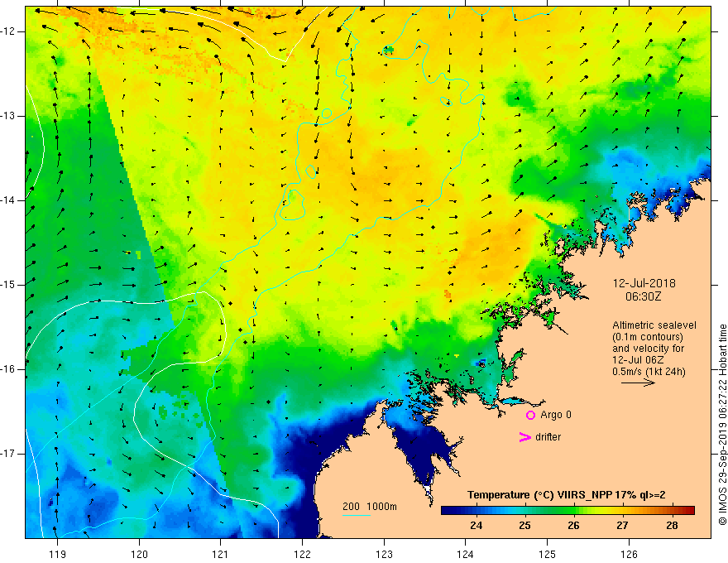The width and height of the screenshot is (728, 563).
Task: Click the magenta Argo circle legend symbol
Action: tap(530, 416)
